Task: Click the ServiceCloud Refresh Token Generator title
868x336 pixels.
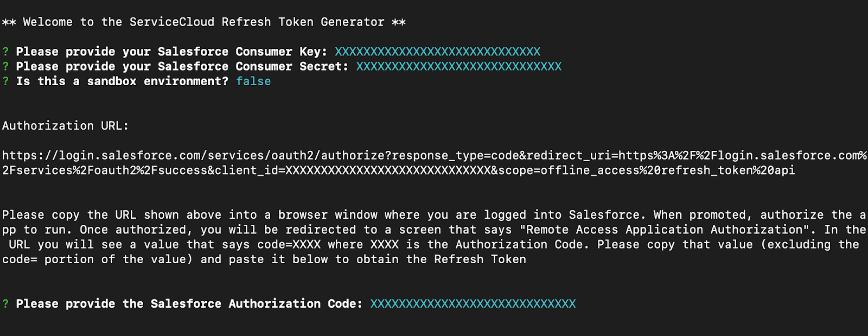Action: 257,22
